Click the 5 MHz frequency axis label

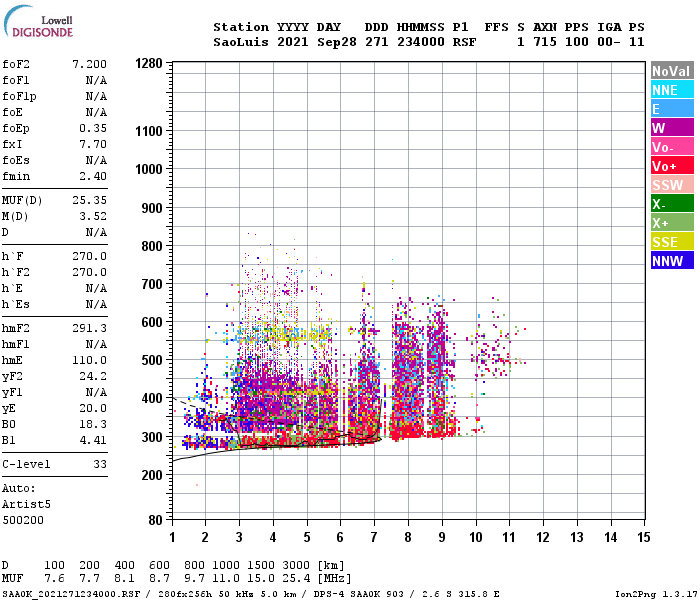307,537
